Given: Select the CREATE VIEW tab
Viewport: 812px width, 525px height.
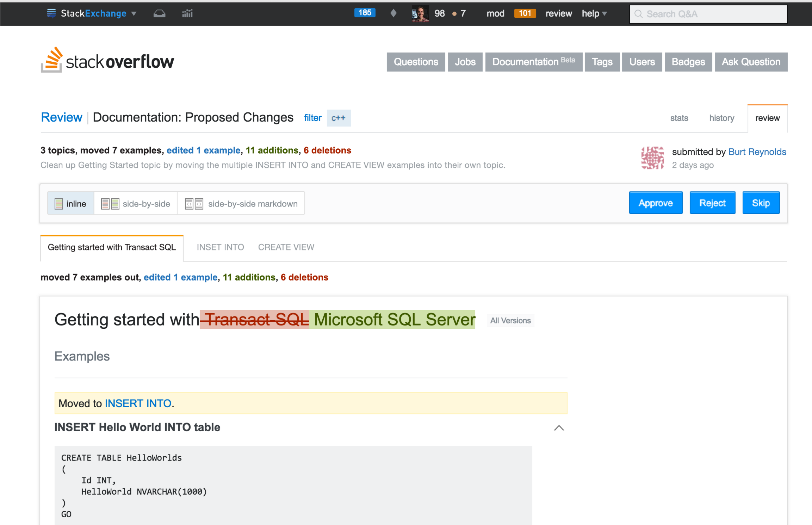Looking at the screenshot, I should point(286,247).
